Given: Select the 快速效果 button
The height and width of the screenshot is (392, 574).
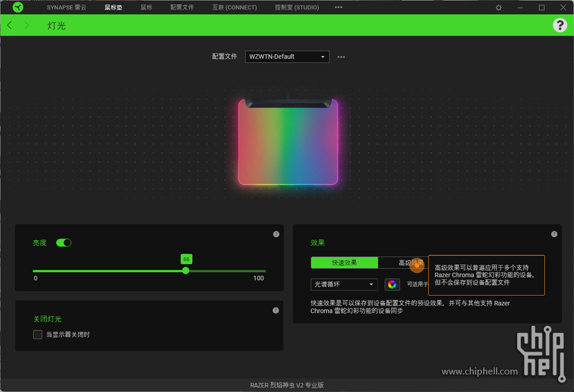Looking at the screenshot, I should click(344, 263).
